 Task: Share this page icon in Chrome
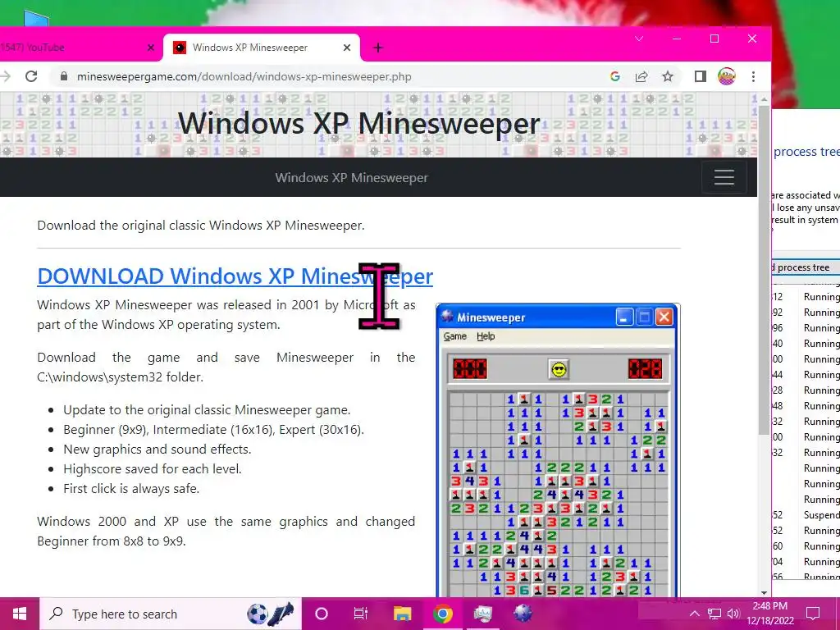coord(641,76)
